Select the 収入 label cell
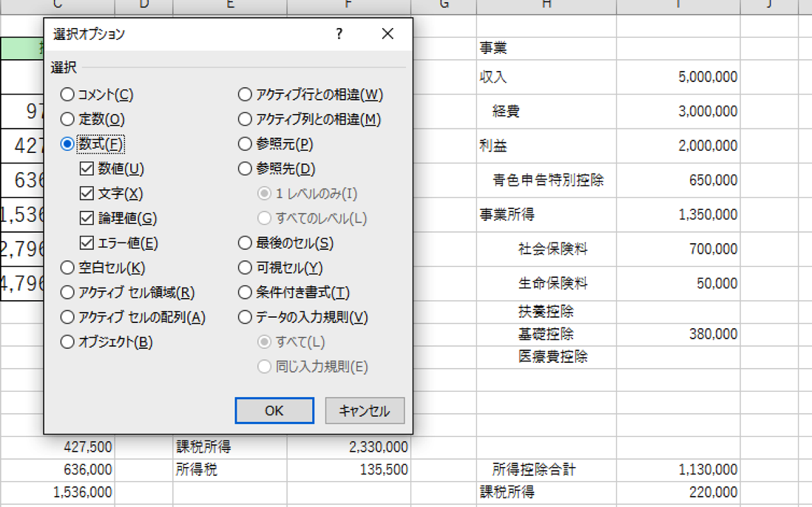 [547, 77]
